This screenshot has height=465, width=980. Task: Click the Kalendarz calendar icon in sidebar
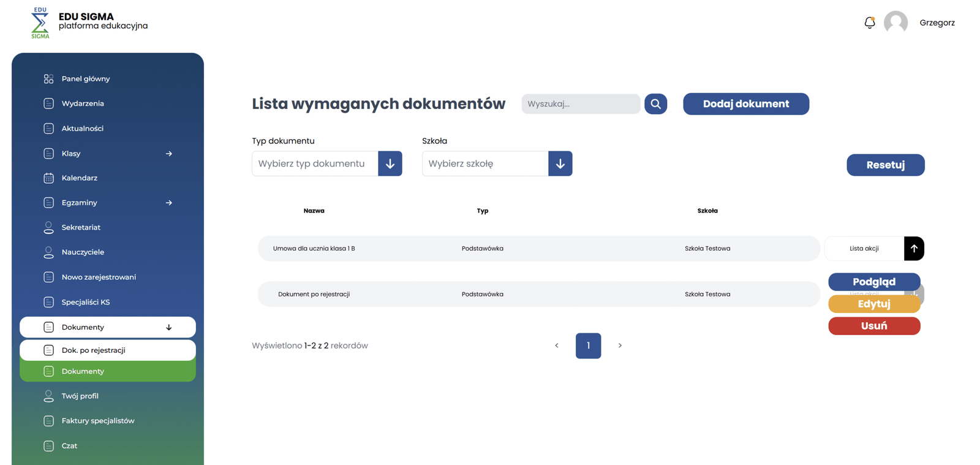pyautogui.click(x=48, y=178)
